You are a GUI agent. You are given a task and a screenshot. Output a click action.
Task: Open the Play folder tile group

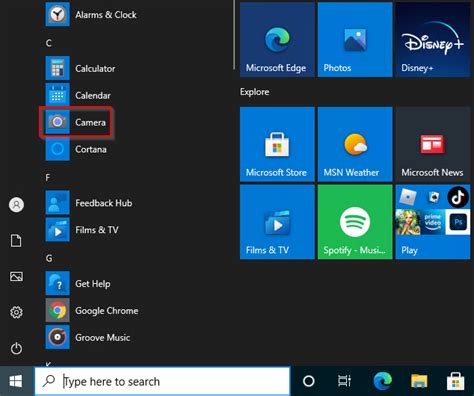pyautogui.click(x=433, y=222)
